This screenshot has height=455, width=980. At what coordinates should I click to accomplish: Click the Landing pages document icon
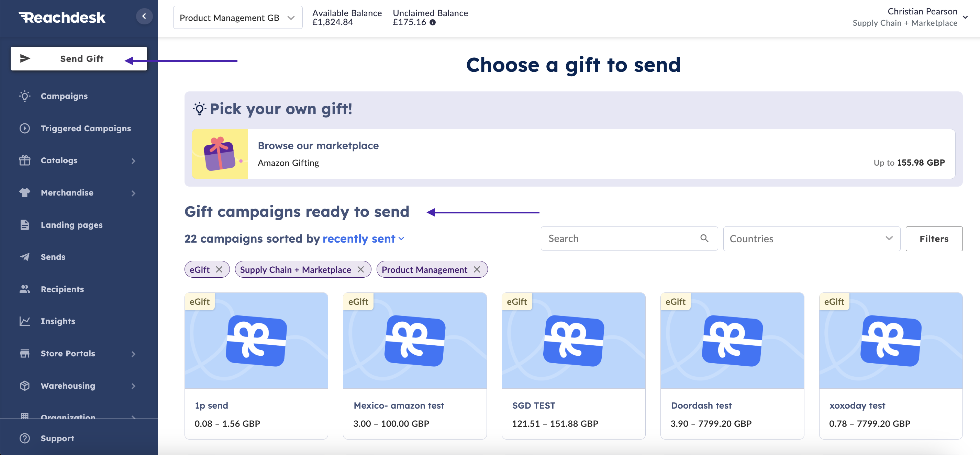pos(25,225)
